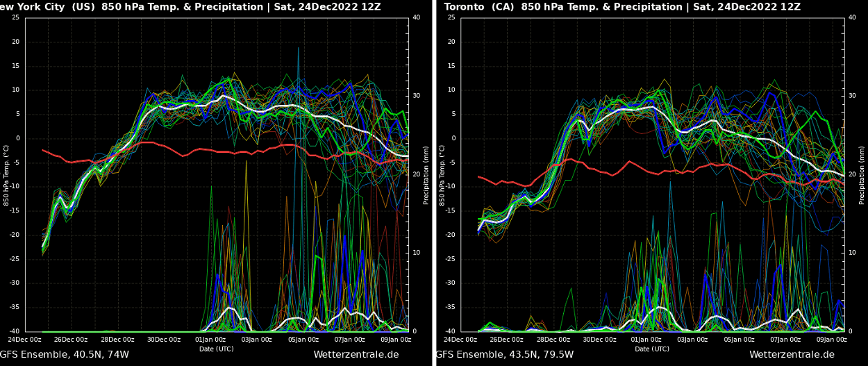
Task: Click the GFS Ensemble 43.5N, 79.5W caption
Action: coord(505,355)
